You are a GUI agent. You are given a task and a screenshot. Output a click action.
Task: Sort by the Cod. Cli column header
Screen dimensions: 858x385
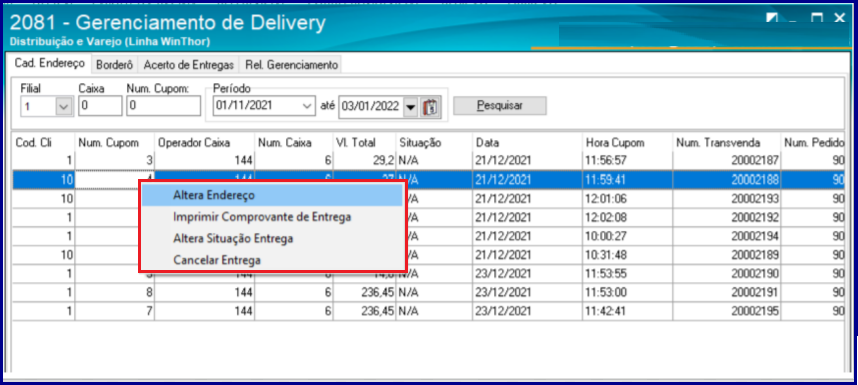pyautogui.click(x=43, y=143)
